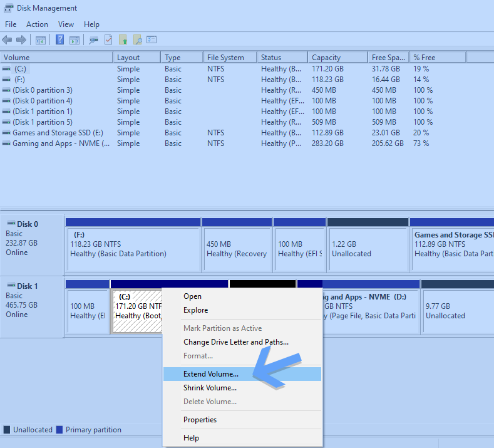This screenshot has height=448, width=494.
Task: Click the Show/Hide Console Tree icon
Action: point(40,40)
